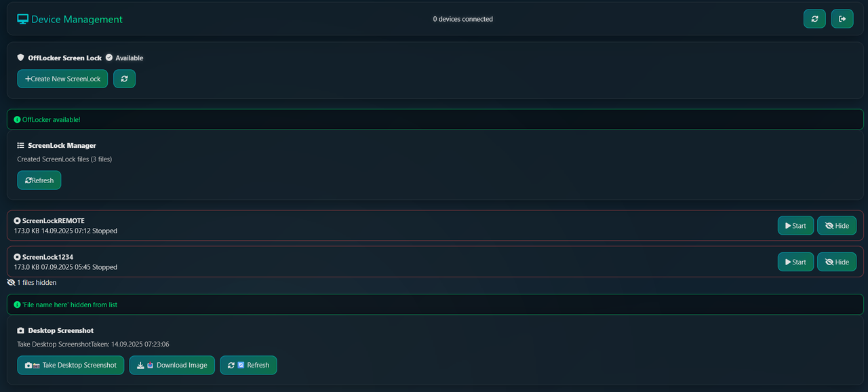Refresh the ScreenLock Manager list

tap(39, 180)
